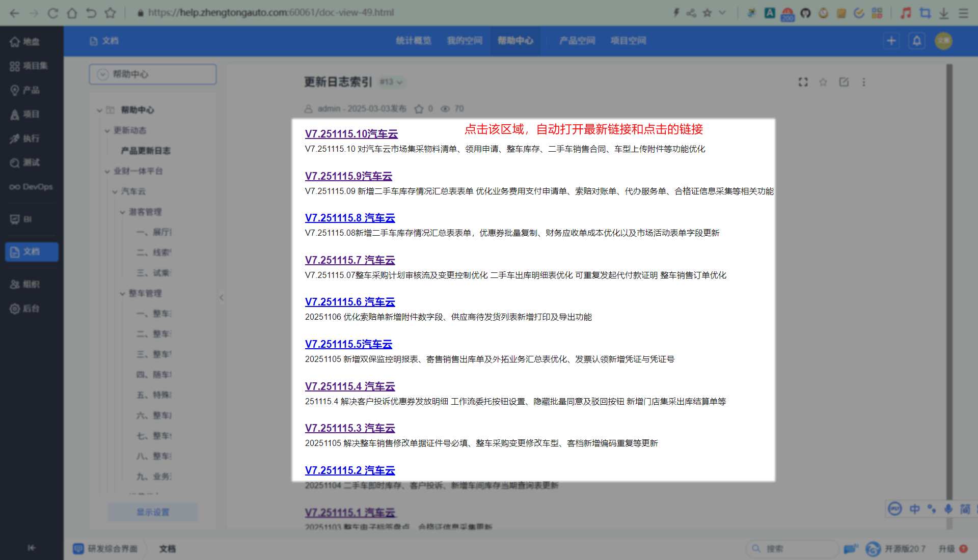Edit the 更新日志索引 document

pos(844,82)
